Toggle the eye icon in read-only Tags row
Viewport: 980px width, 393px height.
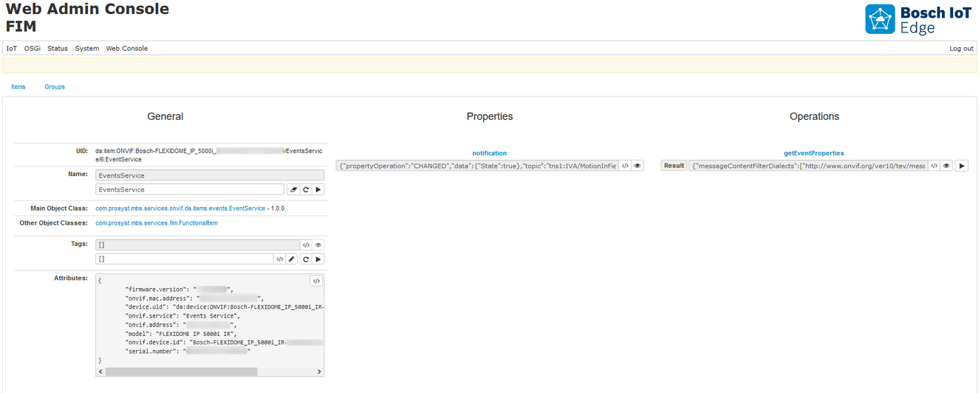(x=318, y=245)
